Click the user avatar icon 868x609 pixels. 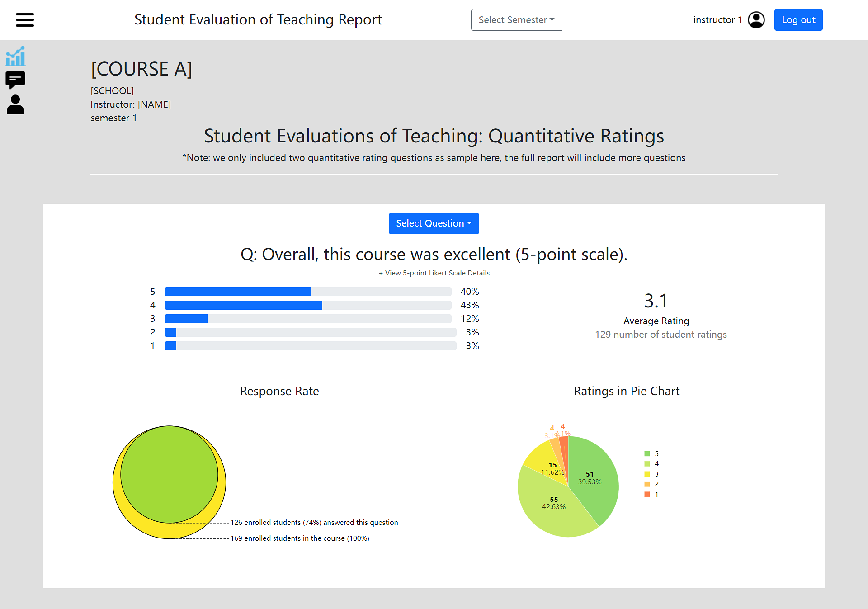pos(756,20)
